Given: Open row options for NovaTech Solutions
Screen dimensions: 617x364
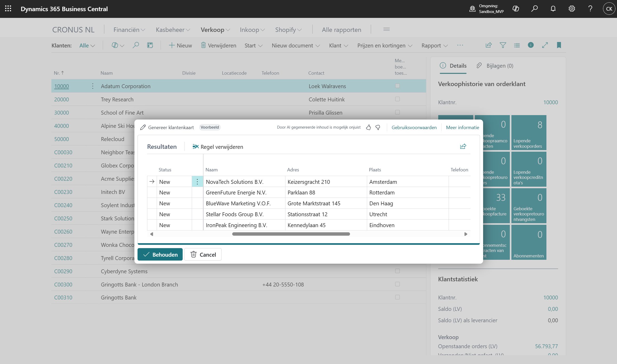Looking at the screenshot, I should (197, 182).
